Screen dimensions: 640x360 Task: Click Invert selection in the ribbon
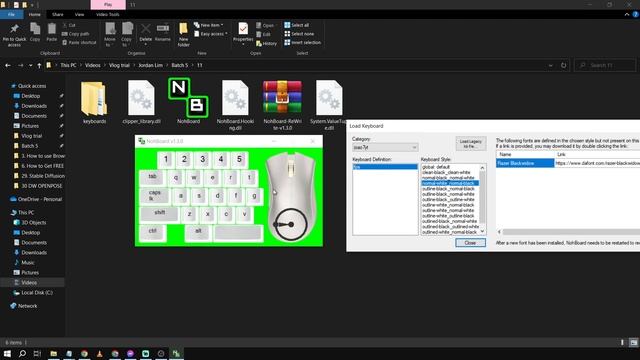pos(302,42)
